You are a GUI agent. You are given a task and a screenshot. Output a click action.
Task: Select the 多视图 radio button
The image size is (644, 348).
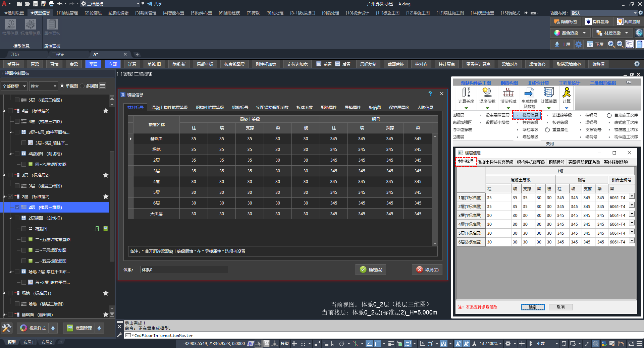pyautogui.click(x=82, y=86)
